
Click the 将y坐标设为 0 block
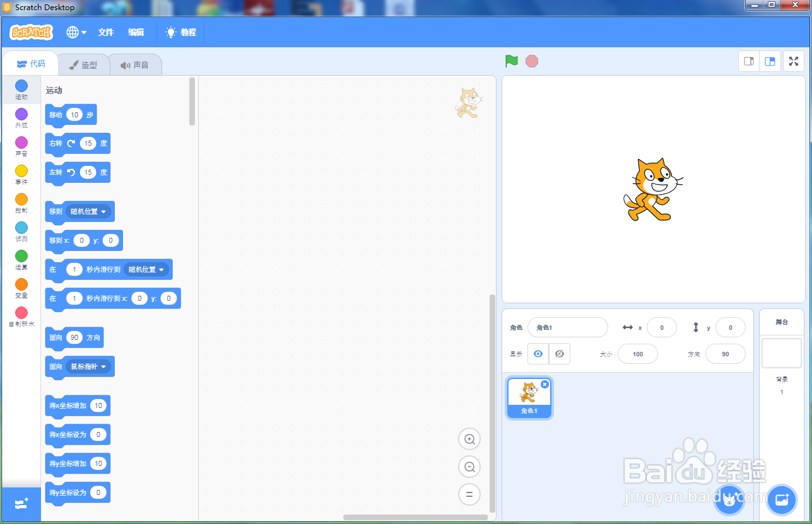click(78, 492)
